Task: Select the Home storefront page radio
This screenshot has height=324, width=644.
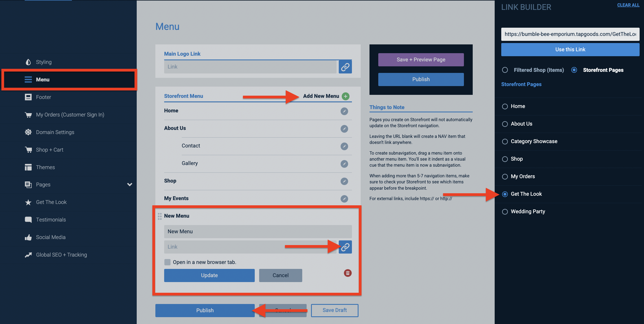Action: (505, 106)
